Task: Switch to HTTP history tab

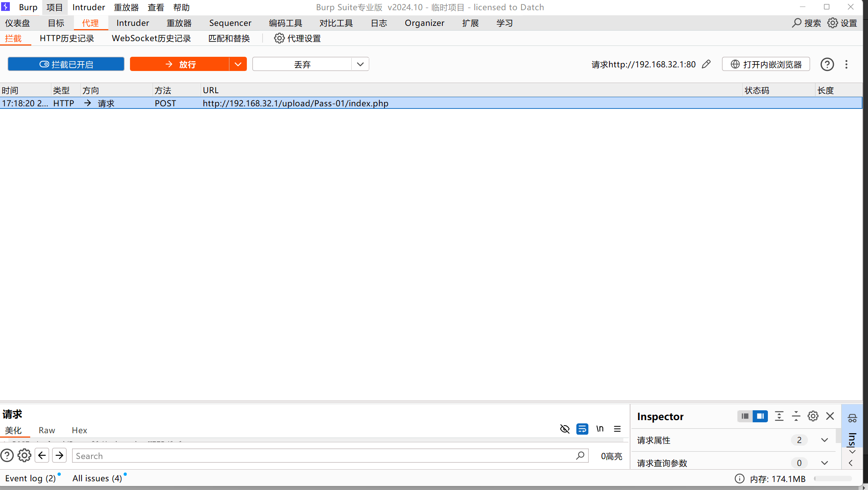Action: tap(67, 38)
